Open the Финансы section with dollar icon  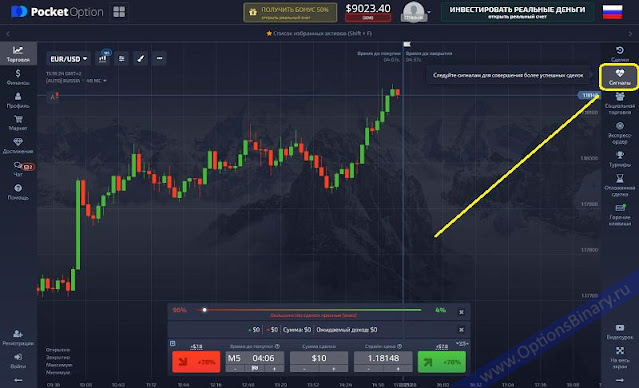pyautogui.click(x=18, y=77)
